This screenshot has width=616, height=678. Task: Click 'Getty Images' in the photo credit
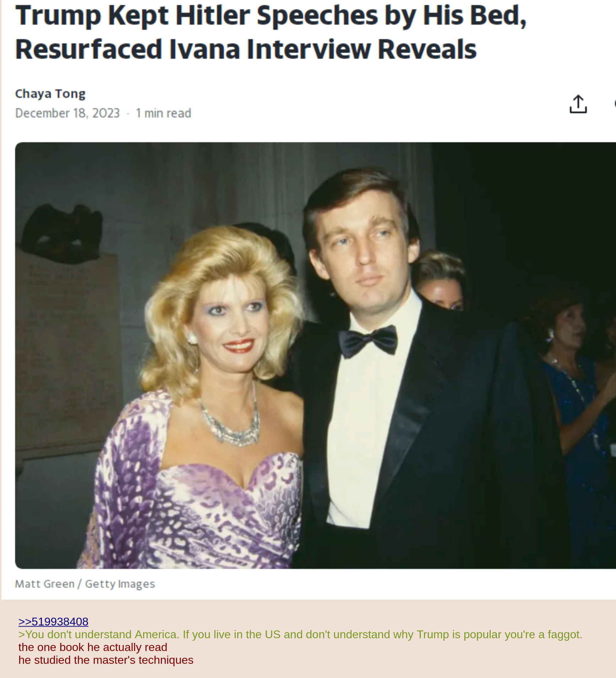point(120,584)
